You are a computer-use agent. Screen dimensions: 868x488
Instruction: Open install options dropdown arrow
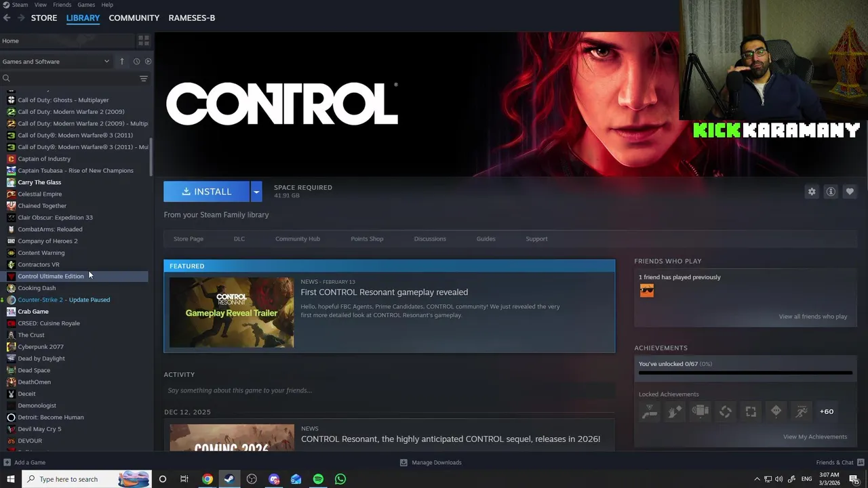(256, 192)
